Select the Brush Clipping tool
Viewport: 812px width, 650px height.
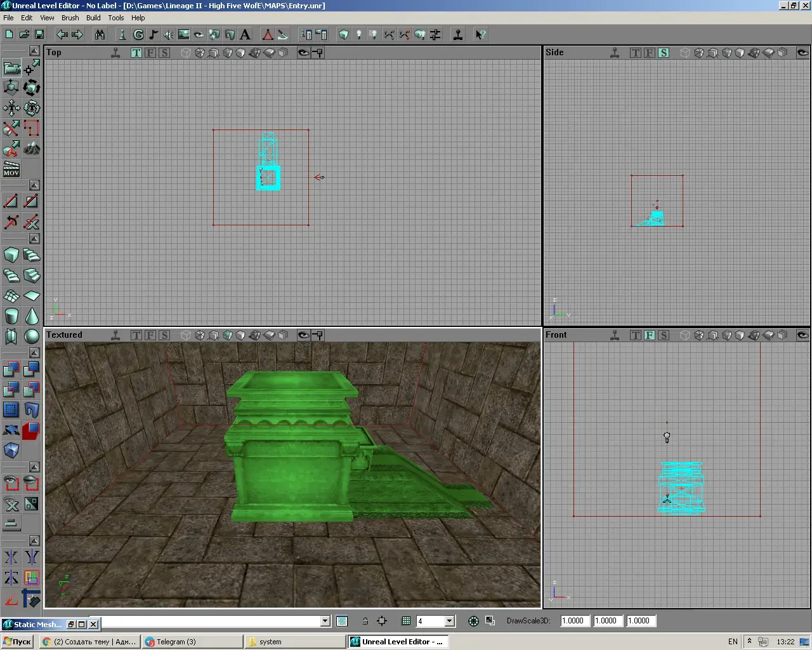[11, 128]
